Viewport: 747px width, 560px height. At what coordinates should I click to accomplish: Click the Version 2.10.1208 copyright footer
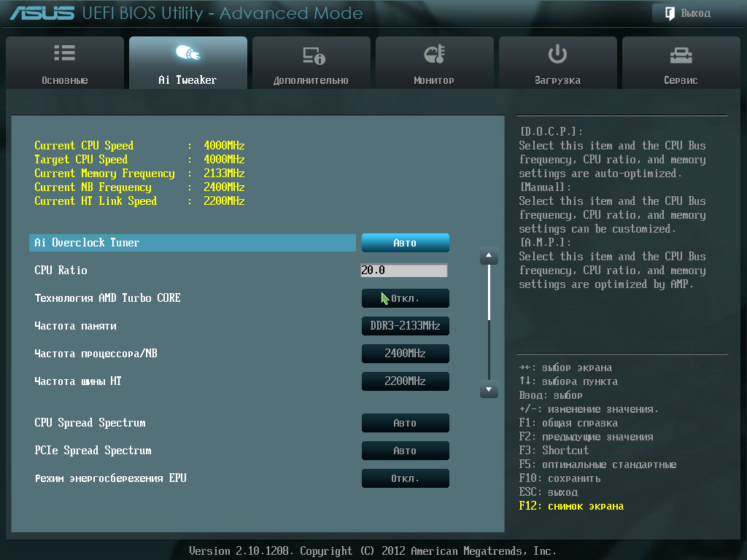click(373, 551)
